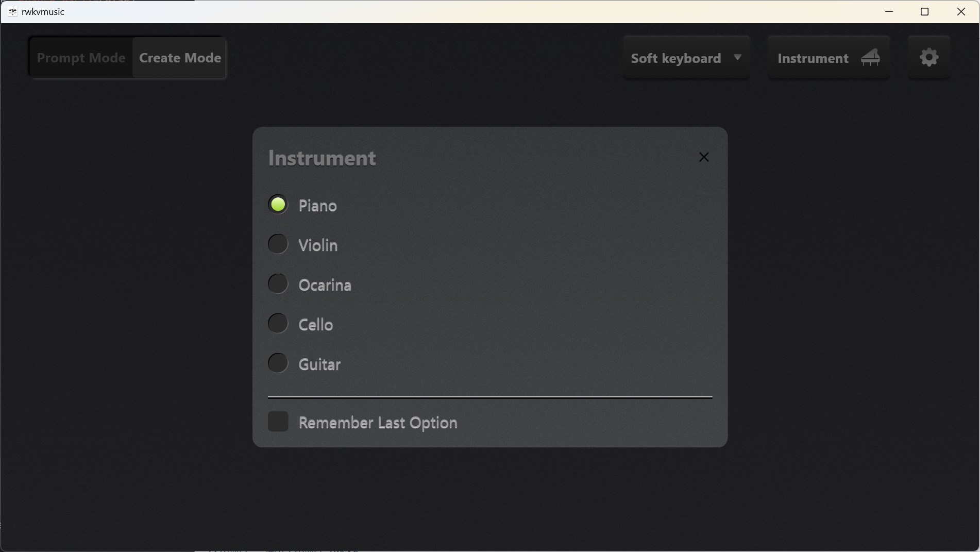This screenshot has width=980, height=552.
Task: Click the Guitar label text
Action: click(319, 364)
